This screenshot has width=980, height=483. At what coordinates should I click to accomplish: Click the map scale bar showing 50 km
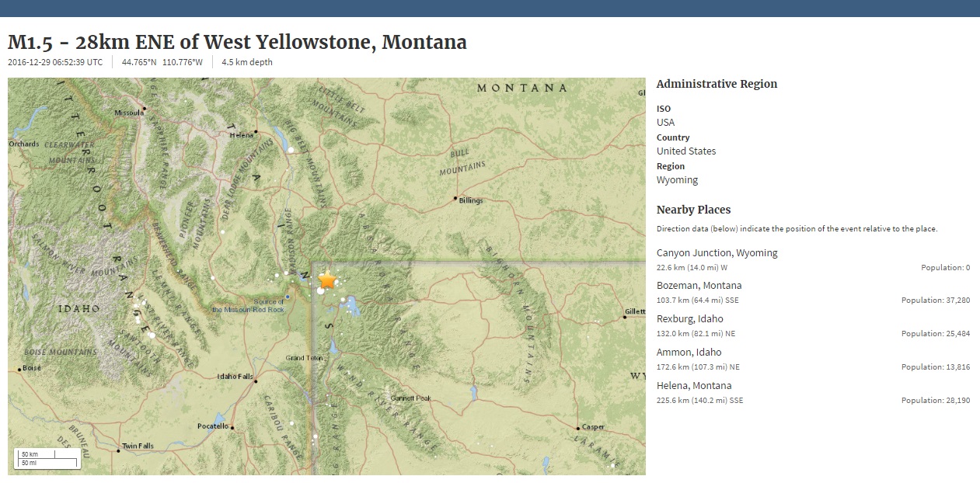click(46, 458)
